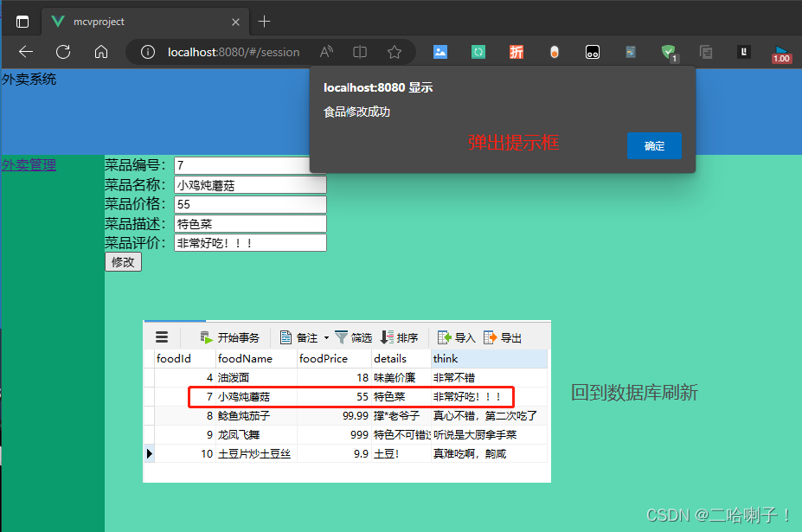
Task: Select the details column header
Action: point(401,359)
